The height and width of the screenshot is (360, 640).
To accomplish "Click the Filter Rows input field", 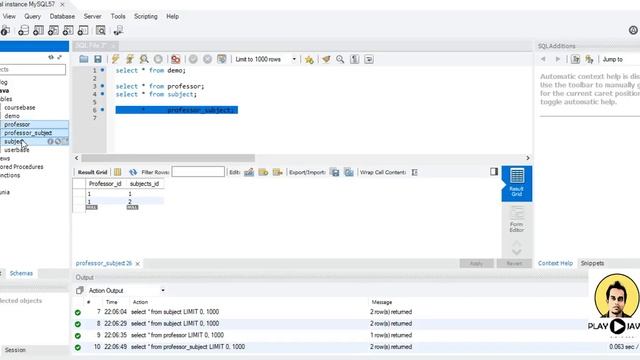I will click(198, 172).
